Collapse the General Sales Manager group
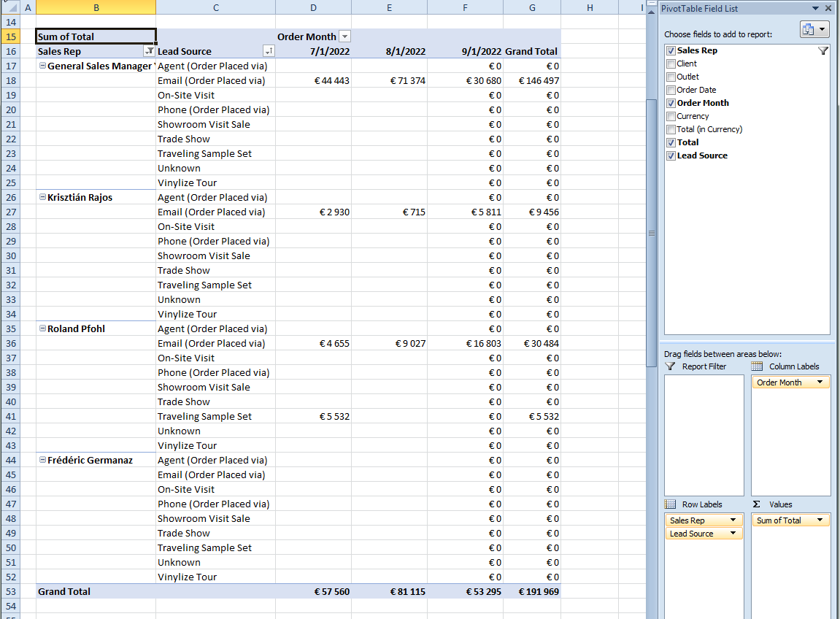Screen dimensions: 840x619 coord(42,66)
